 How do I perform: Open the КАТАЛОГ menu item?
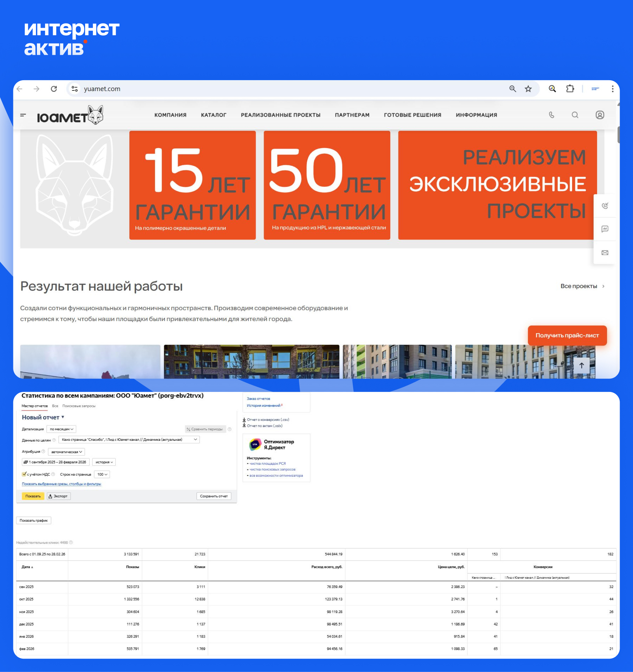point(213,115)
